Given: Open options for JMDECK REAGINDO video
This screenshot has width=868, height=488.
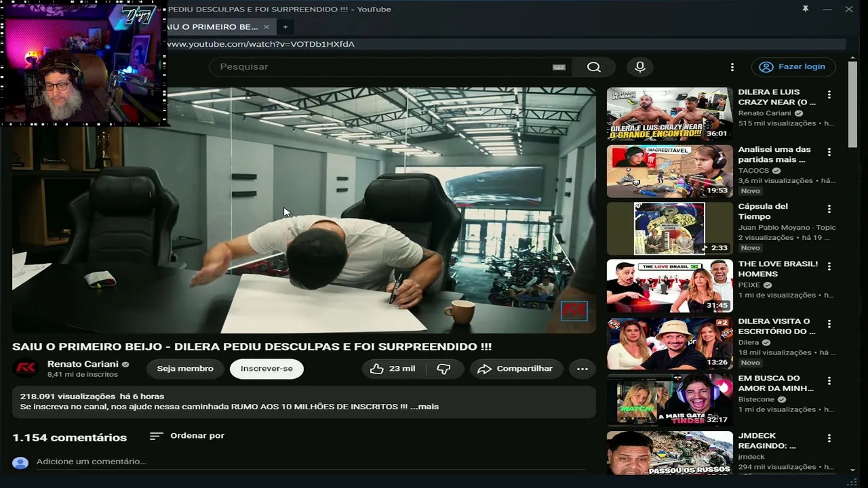Looking at the screenshot, I should pyautogui.click(x=829, y=439).
